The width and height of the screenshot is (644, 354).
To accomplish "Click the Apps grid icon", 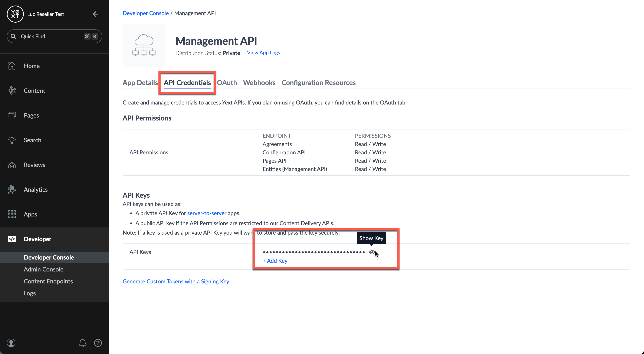I will pyautogui.click(x=12, y=214).
